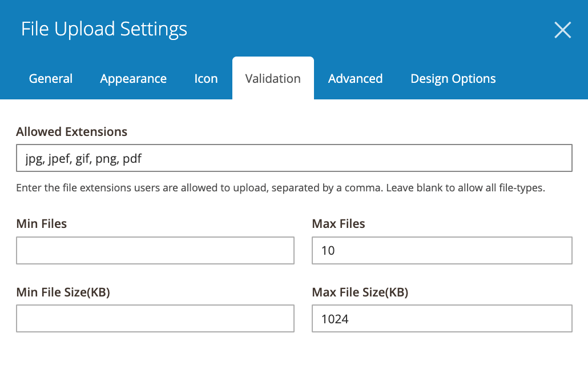Click the File Upload Settings title
588x369 pixels.
(x=104, y=29)
